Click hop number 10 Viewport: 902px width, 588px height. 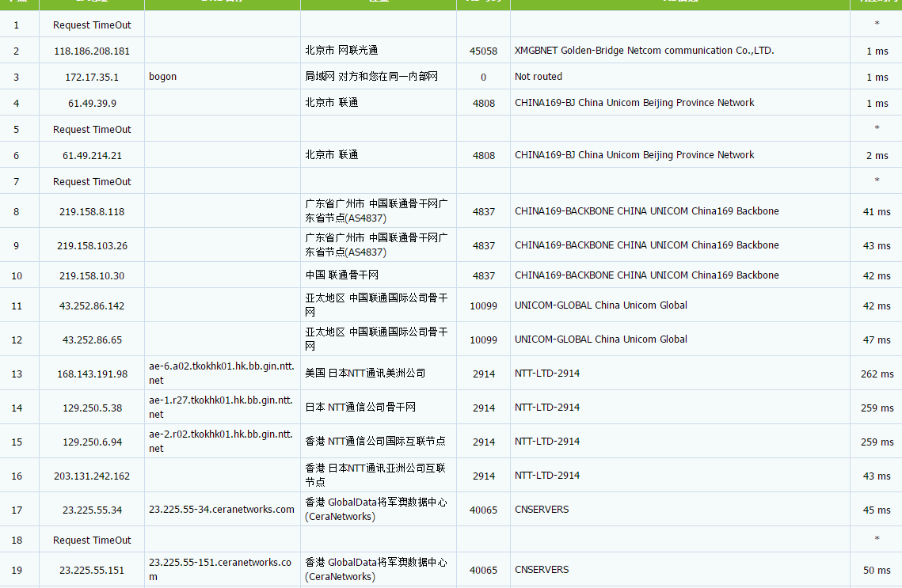coord(17,276)
